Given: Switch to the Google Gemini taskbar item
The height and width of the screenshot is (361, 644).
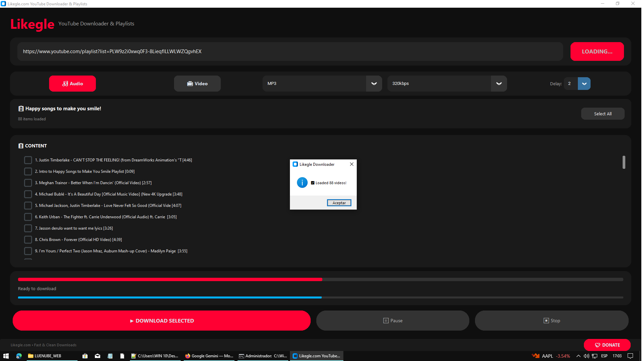Looking at the screenshot, I should click(x=209, y=356).
